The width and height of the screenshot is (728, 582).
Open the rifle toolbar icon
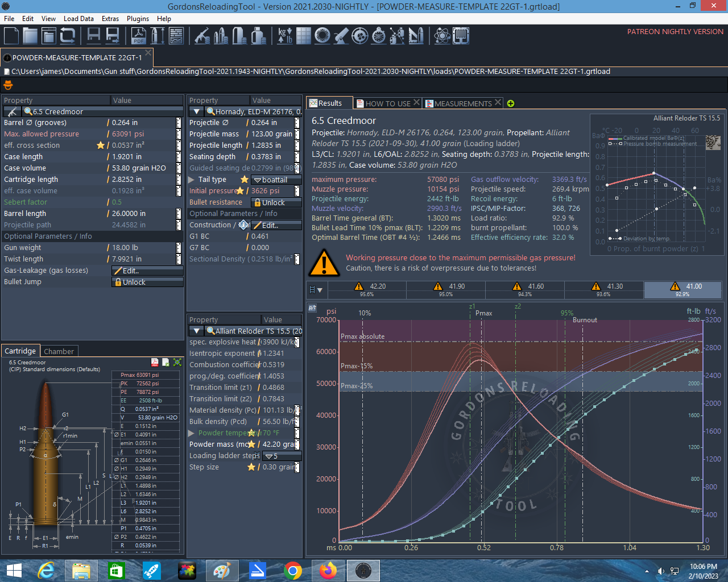202,36
